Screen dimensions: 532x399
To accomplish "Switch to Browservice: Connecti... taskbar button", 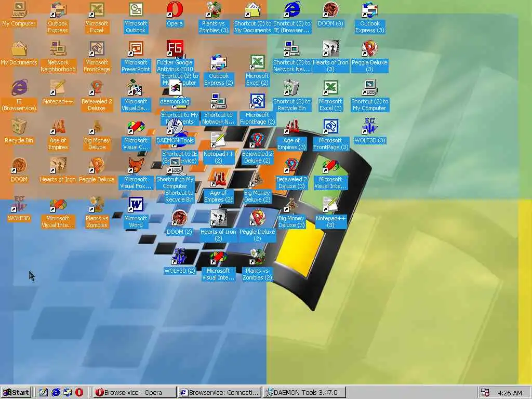I will click(220, 393).
